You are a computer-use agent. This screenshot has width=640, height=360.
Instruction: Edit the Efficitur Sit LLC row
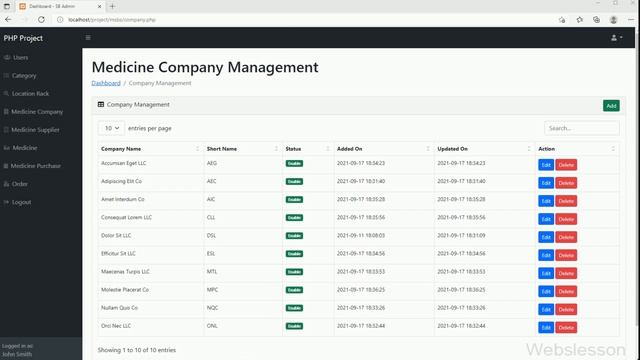(546, 255)
